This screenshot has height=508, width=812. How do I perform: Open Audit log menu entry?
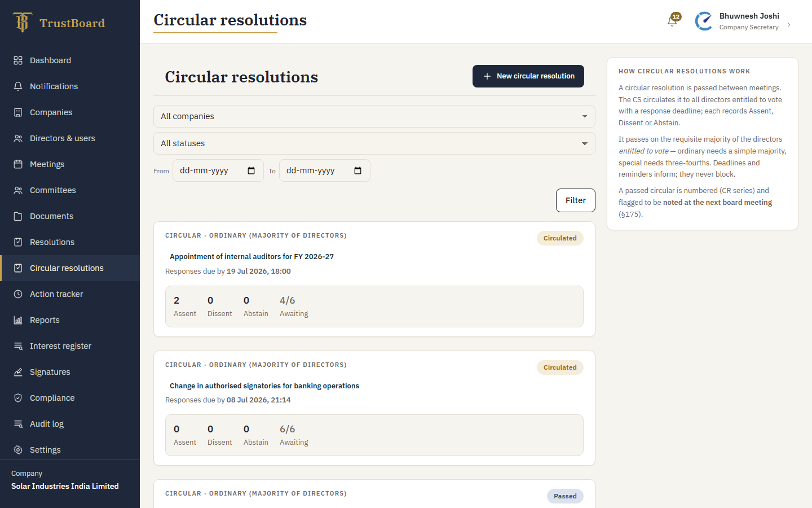pyautogui.click(x=70, y=424)
